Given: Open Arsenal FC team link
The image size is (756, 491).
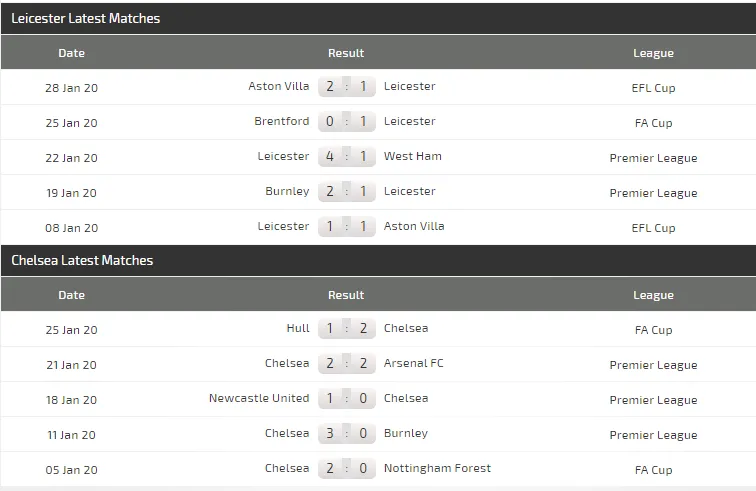Looking at the screenshot, I should (414, 363).
